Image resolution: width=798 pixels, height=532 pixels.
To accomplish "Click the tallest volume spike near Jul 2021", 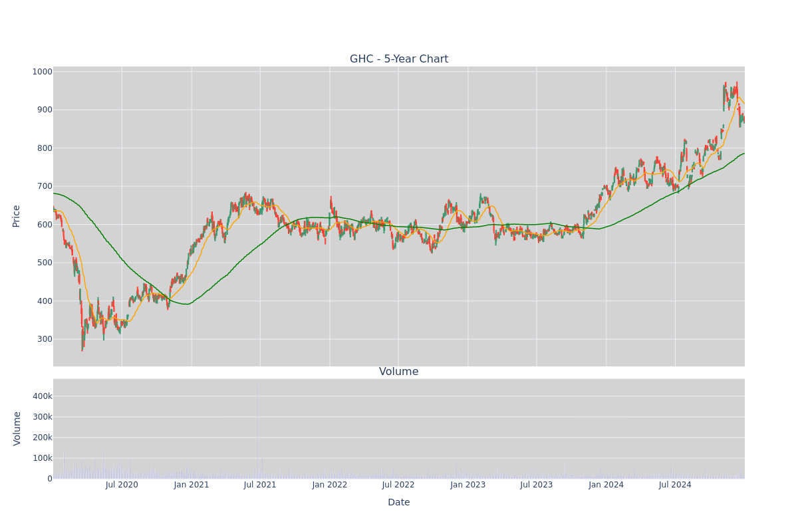I will pyautogui.click(x=257, y=431).
